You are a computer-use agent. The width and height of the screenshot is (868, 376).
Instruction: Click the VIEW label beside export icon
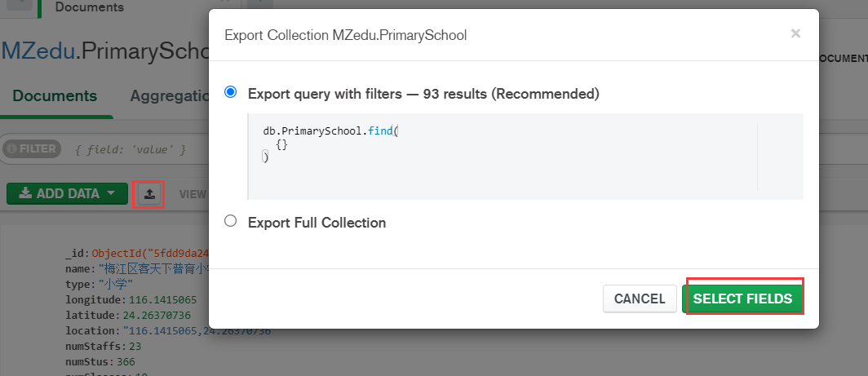193,194
